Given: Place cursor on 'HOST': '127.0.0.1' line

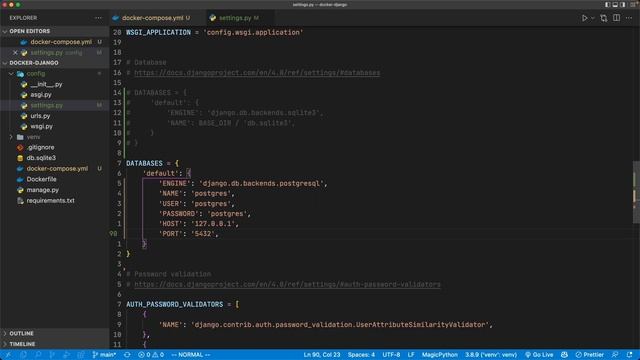Looking at the screenshot, I should 198,224.
